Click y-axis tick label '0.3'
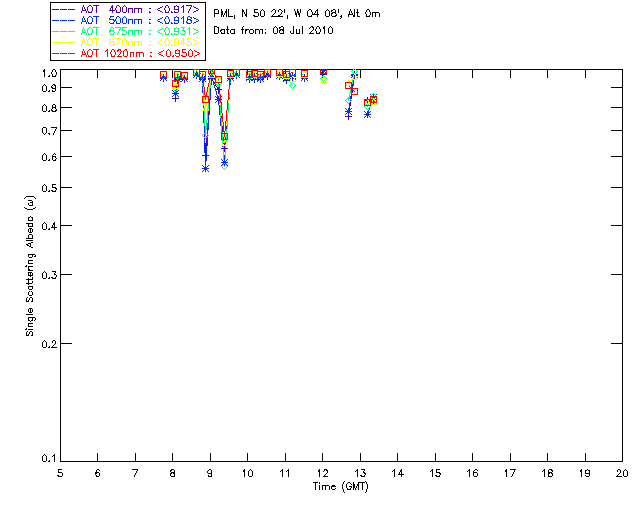Screen dimensions: 640x512 point(49,275)
